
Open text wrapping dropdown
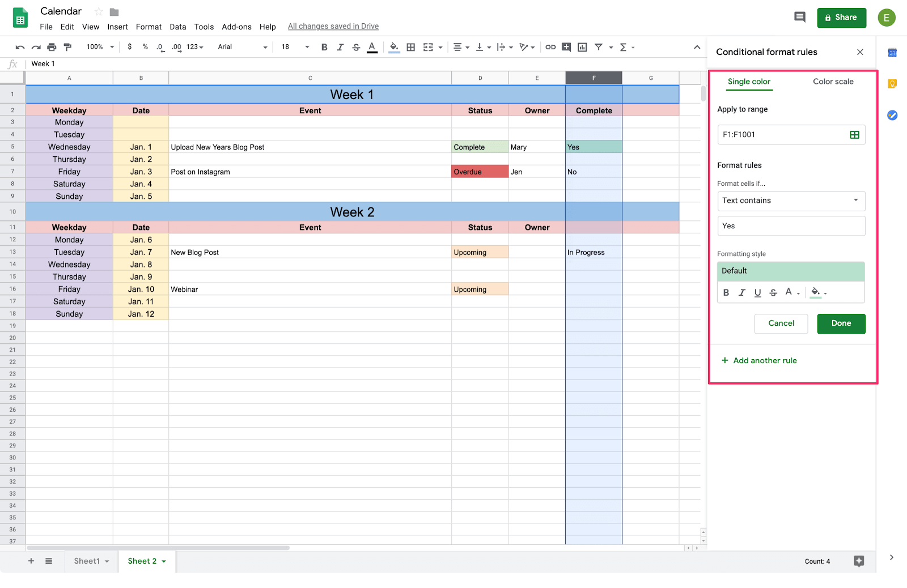[x=505, y=47]
